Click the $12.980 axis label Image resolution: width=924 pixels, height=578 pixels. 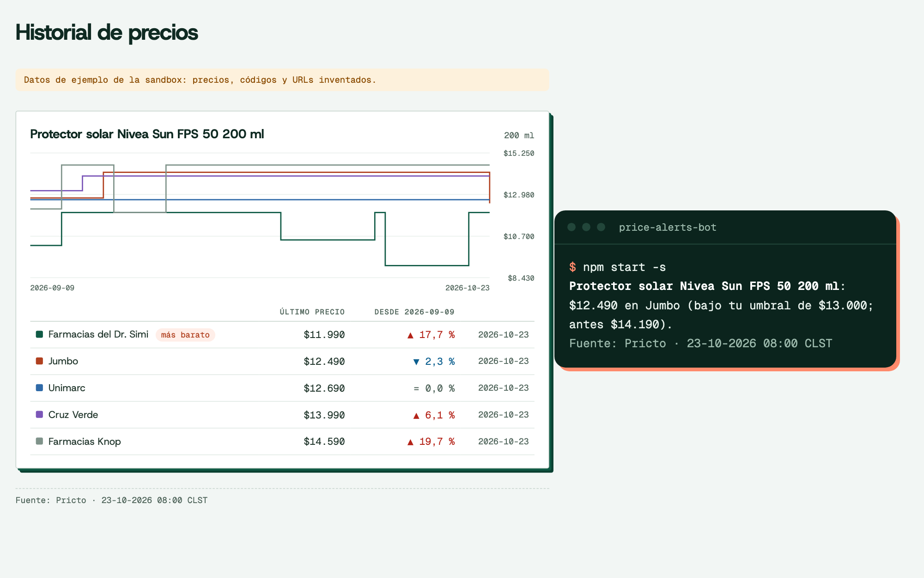[x=519, y=195]
